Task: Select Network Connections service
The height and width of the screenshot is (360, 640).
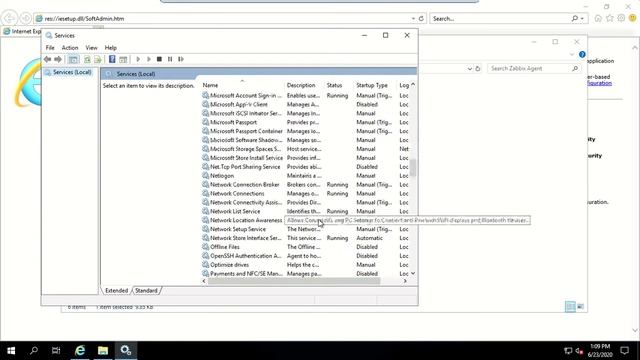Action: click(305, 193)
